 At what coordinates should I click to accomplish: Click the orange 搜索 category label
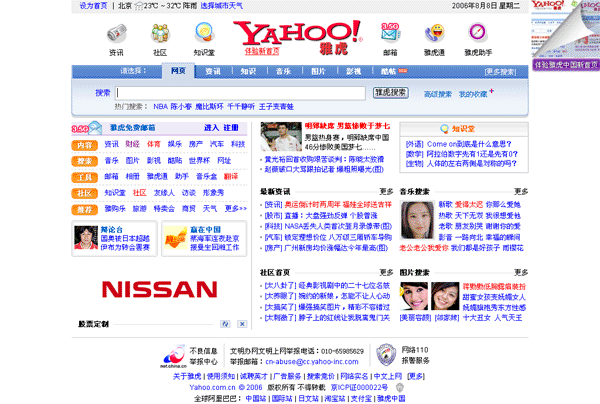pyautogui.click(x=85, y=161)
